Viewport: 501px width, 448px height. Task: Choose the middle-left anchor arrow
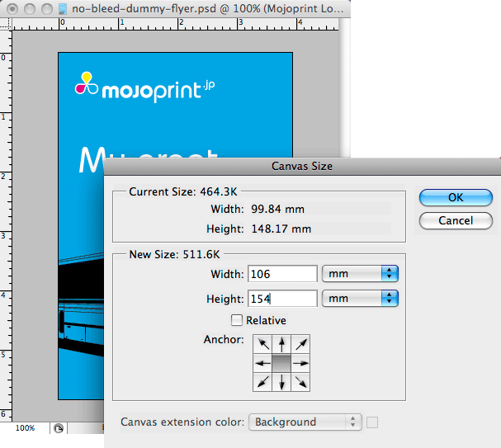263,363
